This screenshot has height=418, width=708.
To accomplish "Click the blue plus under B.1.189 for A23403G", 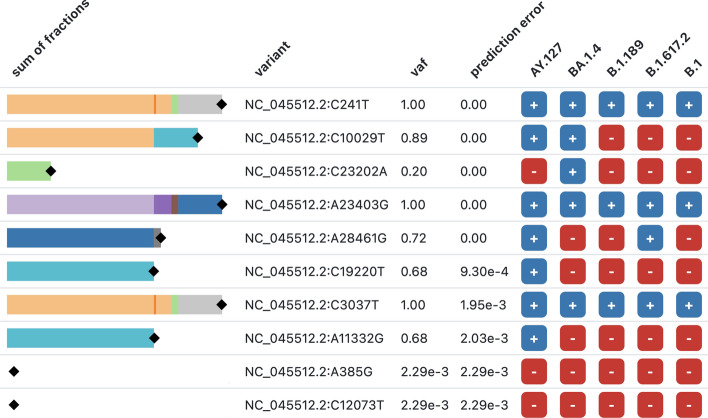I will (611, 205).
